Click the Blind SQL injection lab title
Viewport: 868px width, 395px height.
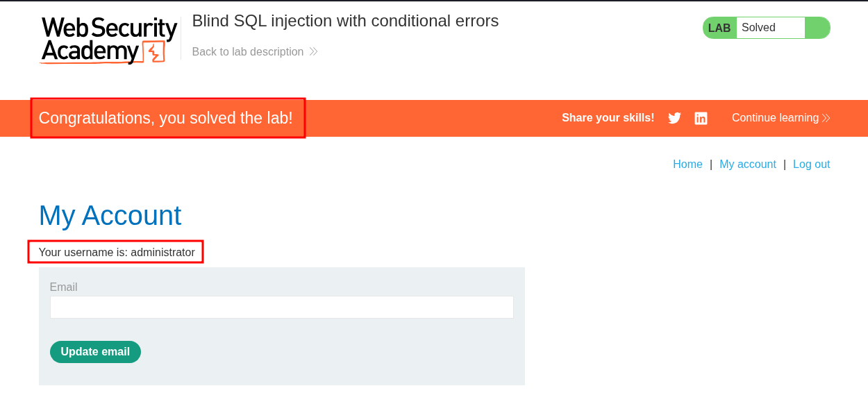[345, 21]
